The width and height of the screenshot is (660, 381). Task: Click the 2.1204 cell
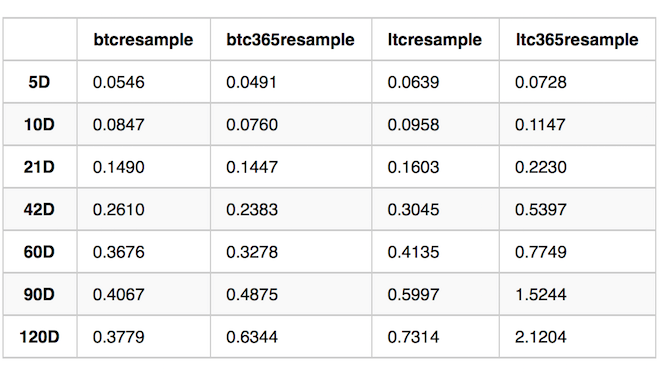[x=541, y=337]
